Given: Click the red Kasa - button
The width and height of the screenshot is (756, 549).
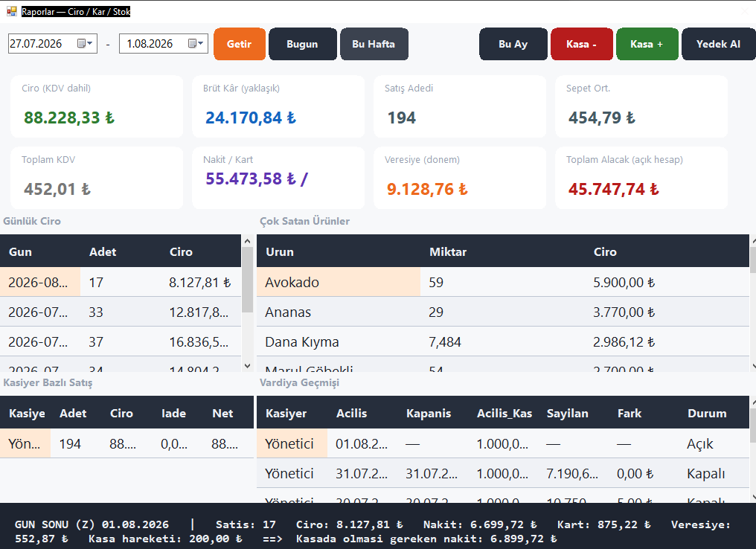Looking at the screenshot, I should (581, 44).
